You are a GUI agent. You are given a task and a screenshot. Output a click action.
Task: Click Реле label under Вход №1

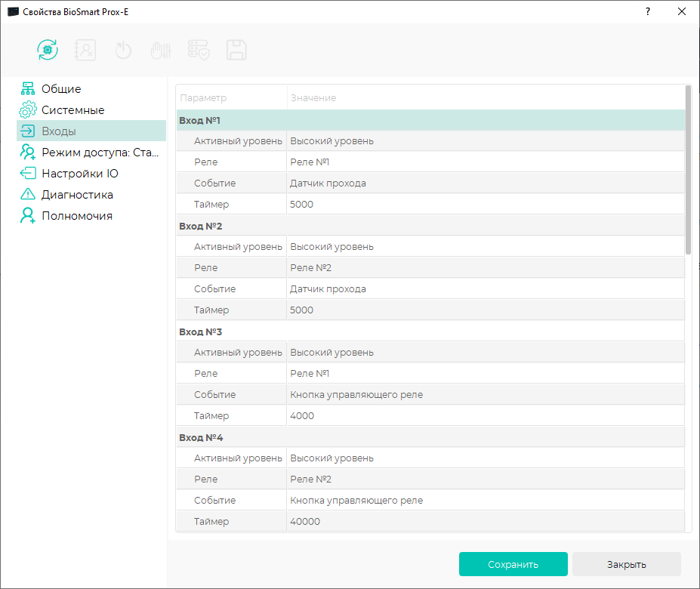(206, 162)
